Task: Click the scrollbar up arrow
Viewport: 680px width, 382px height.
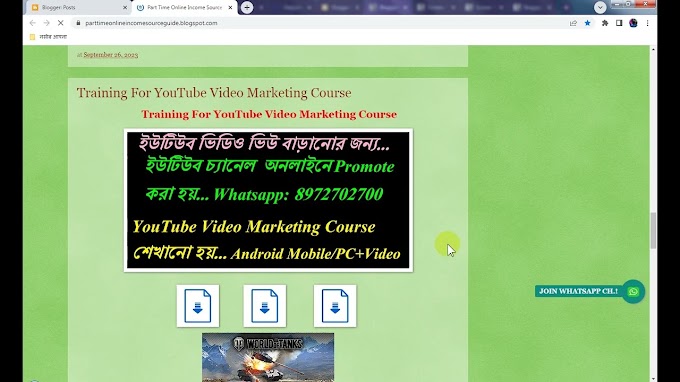Action: pos(653,49)
